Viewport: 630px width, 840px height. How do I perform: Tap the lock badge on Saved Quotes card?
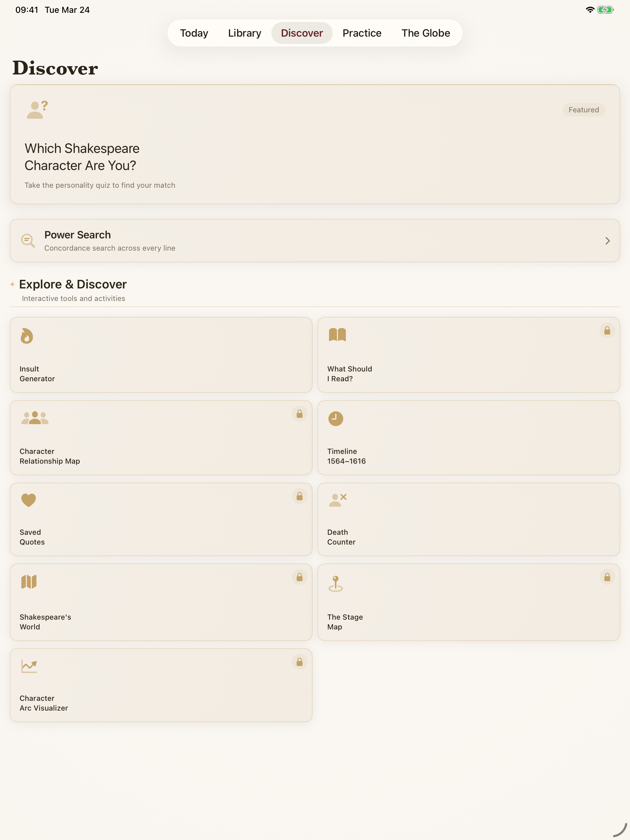click(300, 496)
